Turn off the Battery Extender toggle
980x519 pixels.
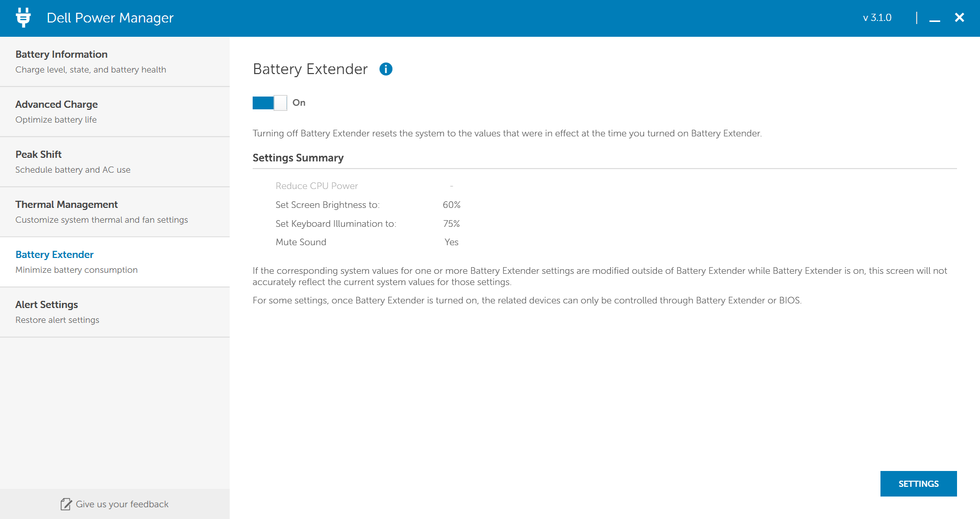click(x=269, y=103)
